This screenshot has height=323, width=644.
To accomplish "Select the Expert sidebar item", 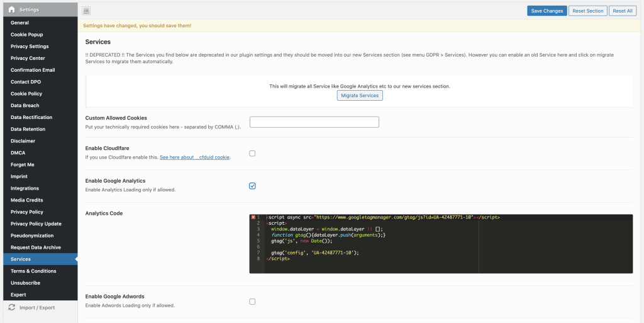I will (18, 295).
